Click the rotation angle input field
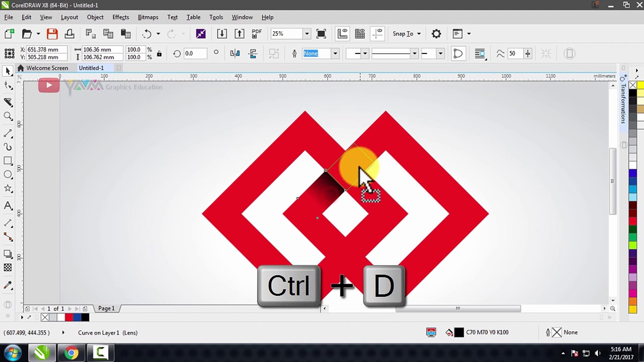 tap(195, 54)
